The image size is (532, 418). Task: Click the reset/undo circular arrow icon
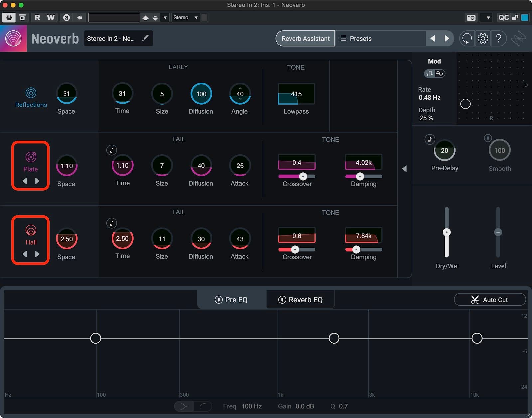(467, 39)
